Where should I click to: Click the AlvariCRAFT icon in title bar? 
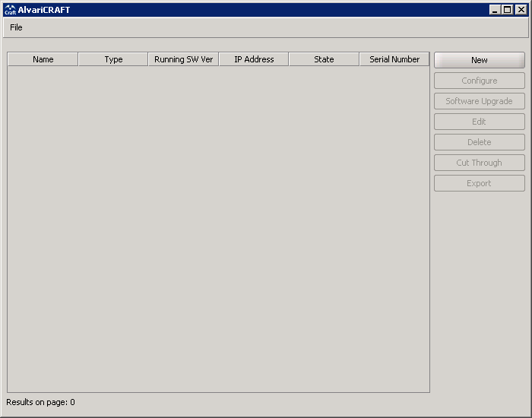[10, 10]
